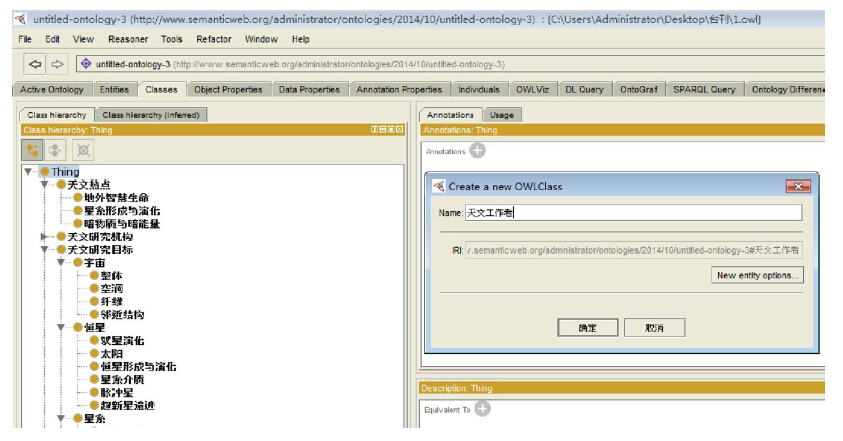
Task: Collapse the Thing root node
Action: click(x=29, y=172)
